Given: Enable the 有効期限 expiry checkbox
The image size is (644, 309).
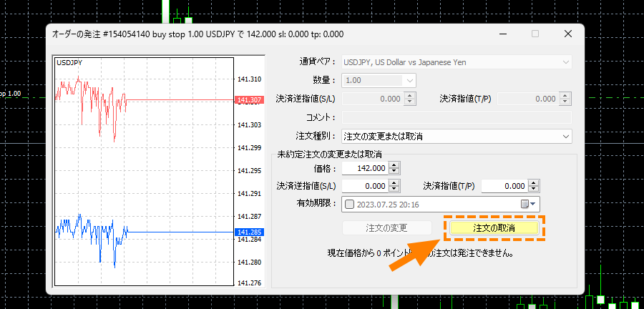Looking at the screenshot, I should tap(349, 204).
